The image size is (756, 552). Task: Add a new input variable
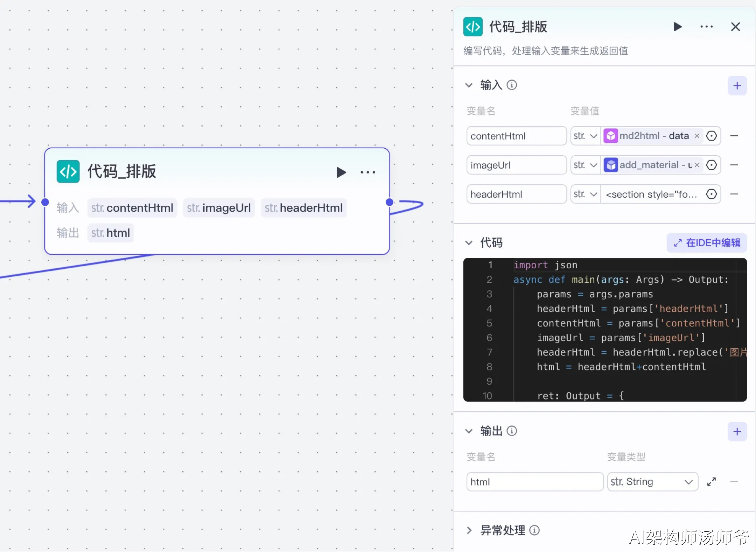click(737, 86)
